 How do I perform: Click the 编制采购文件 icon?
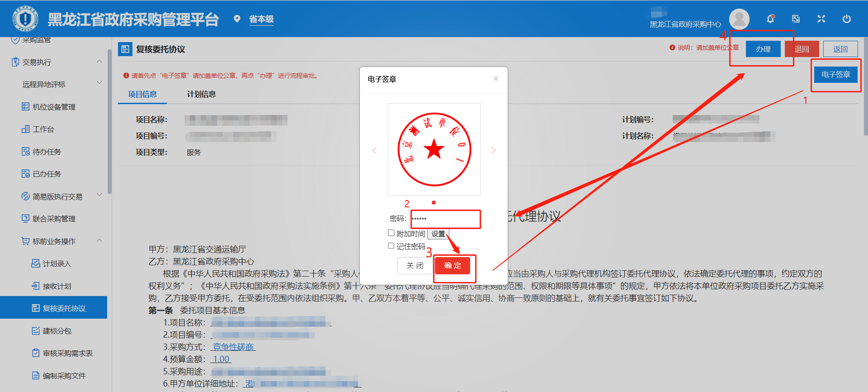pyautogui.click(x=36, y=375)
